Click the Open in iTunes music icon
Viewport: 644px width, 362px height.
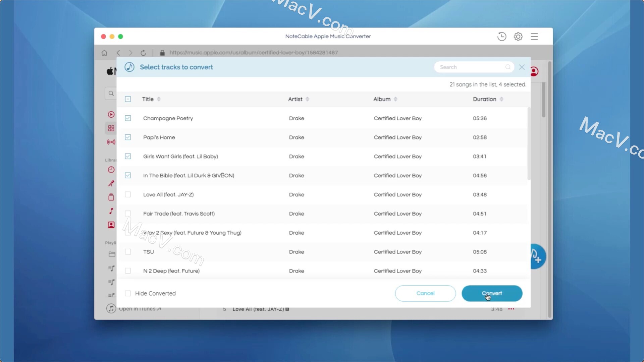coord(111,308)
